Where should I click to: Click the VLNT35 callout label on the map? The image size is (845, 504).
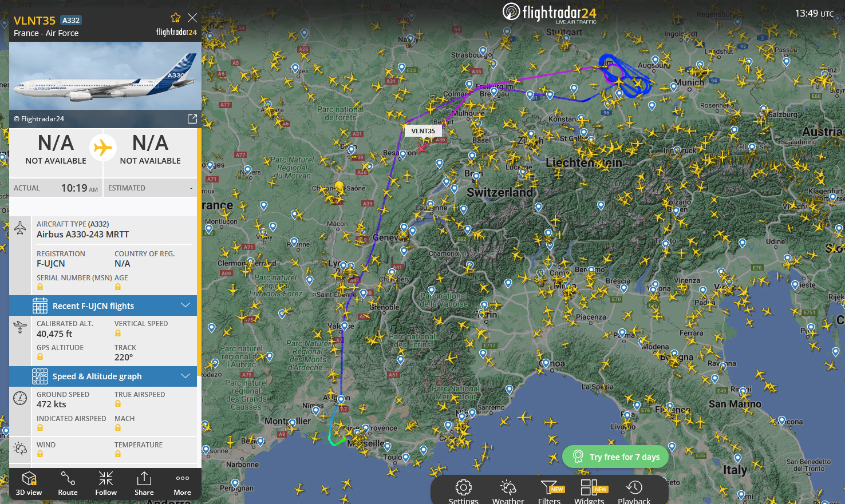click(x=423, y=131)
